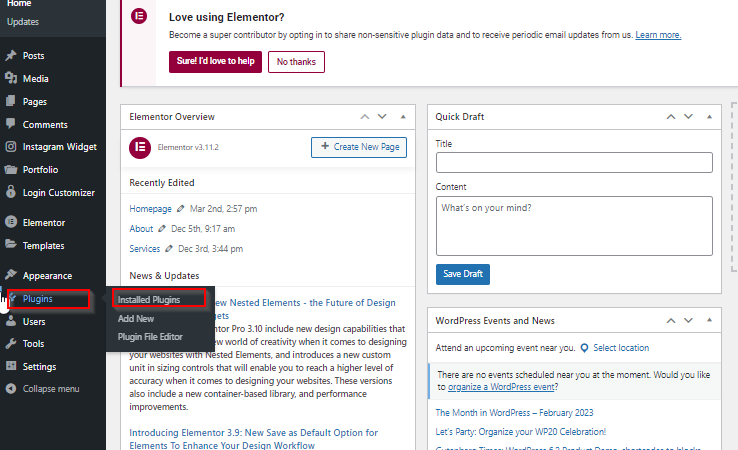Click Create New Page button
This screenshot has height=450, width=738.
(x=359, y=147)
